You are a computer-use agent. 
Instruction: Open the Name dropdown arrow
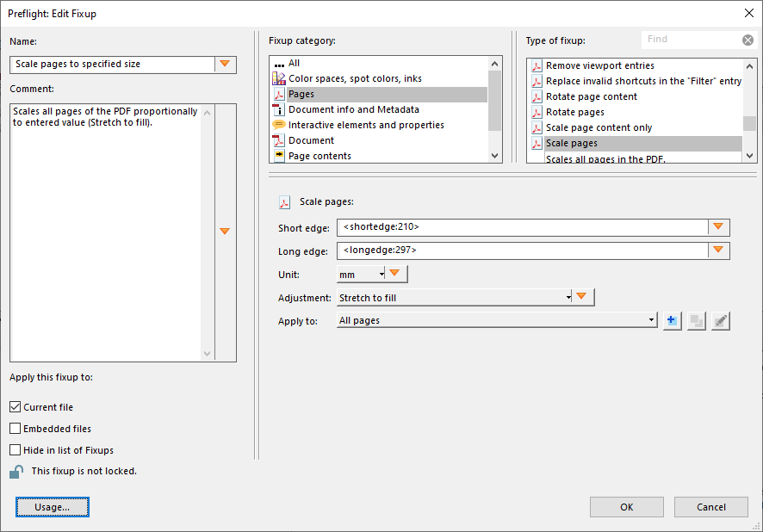click(x=225, y=64)
